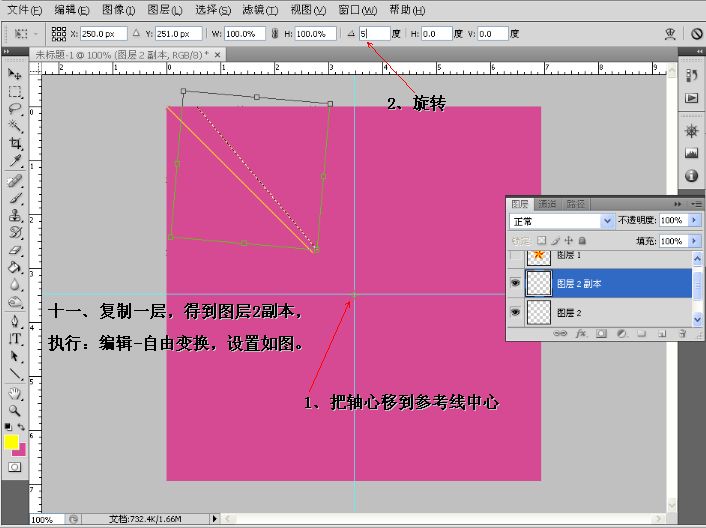Click the reference point location icon

[x=59, y=34]
